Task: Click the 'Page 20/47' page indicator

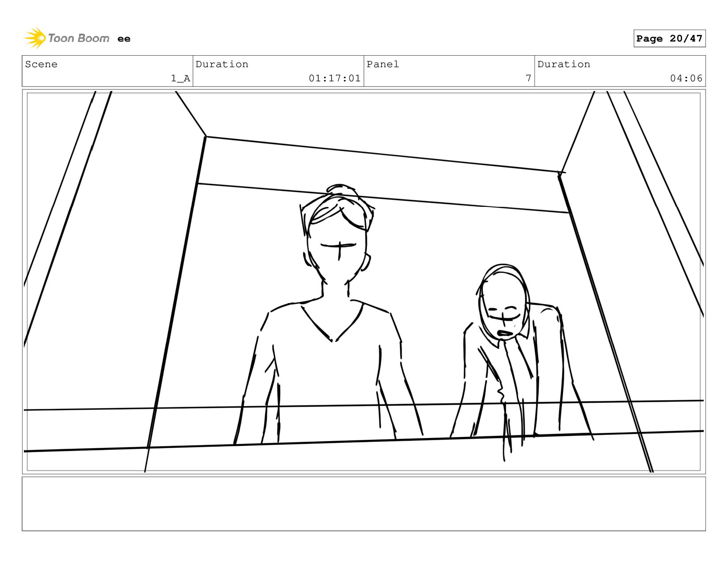Action: click(x=669, y=38)
